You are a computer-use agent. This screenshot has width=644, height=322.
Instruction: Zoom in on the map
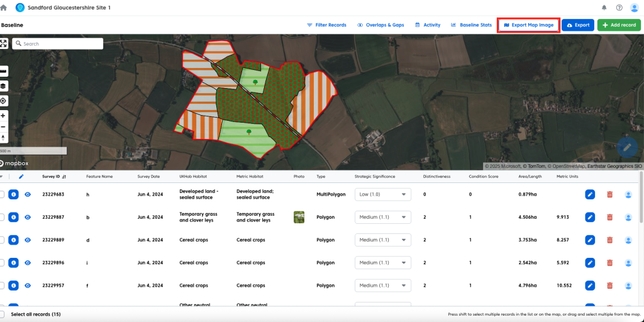3,116
